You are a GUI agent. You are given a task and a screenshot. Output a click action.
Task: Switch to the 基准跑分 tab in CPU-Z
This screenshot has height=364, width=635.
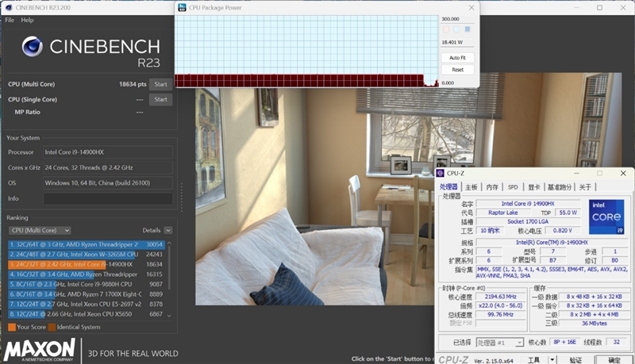click(x=560, y=187)
